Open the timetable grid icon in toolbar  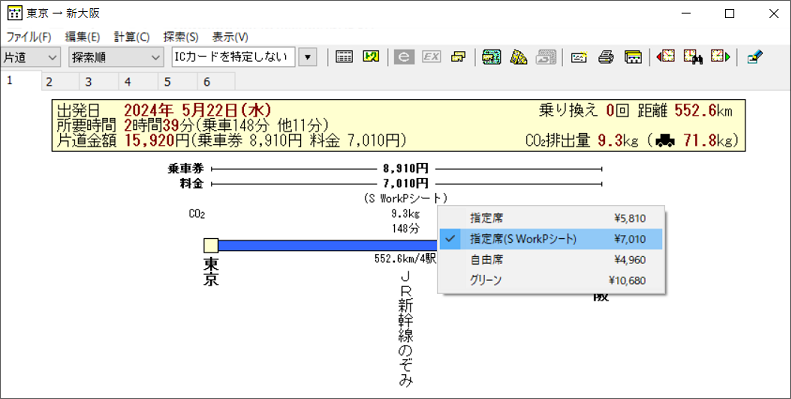point(344,57)
